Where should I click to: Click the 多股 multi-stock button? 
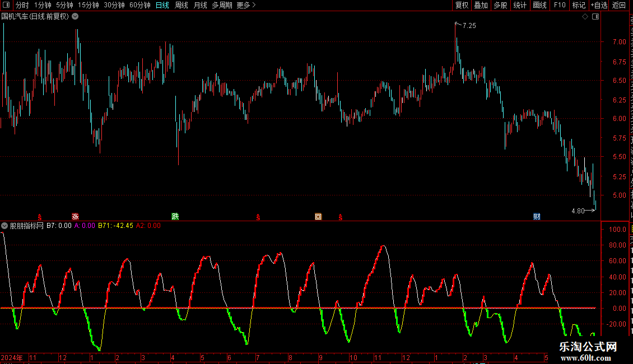point(500,5)
